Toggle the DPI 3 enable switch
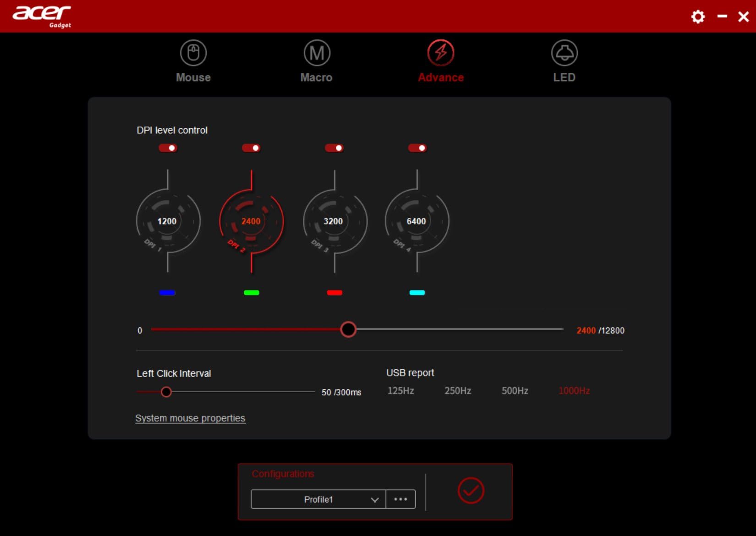Image resolution: width=756 pixels, height=536 pixels. [334, 148]
